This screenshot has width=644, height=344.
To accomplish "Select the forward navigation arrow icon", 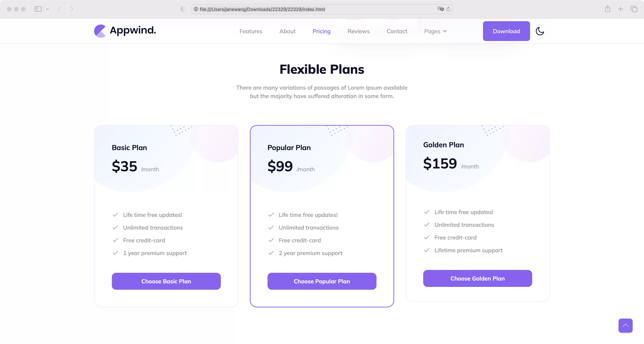I will click(x=72, y=9).
